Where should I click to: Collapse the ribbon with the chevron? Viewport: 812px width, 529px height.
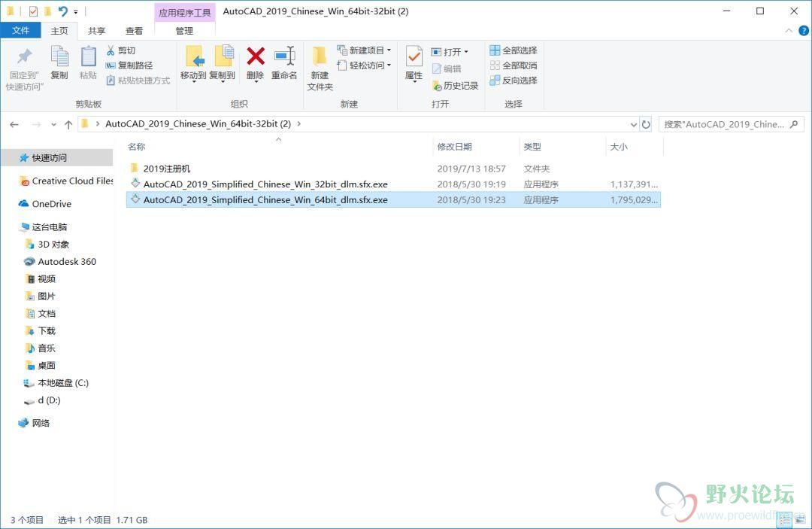tap(789, 31)
